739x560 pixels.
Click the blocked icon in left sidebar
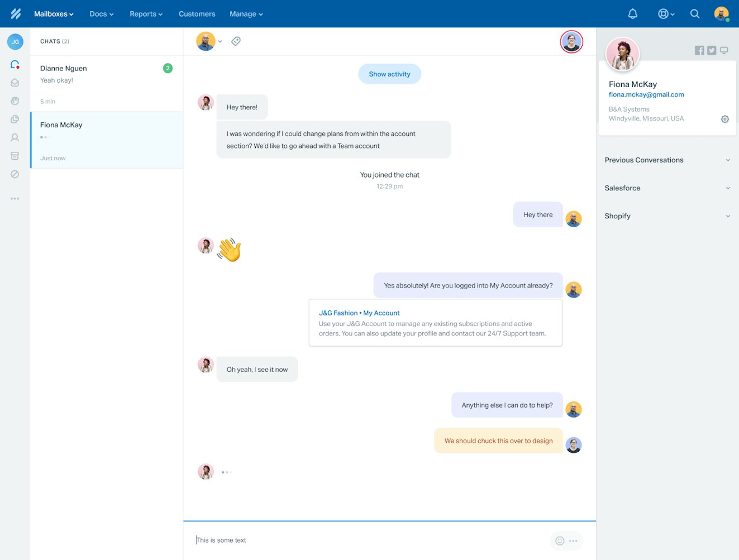point(15,174)
